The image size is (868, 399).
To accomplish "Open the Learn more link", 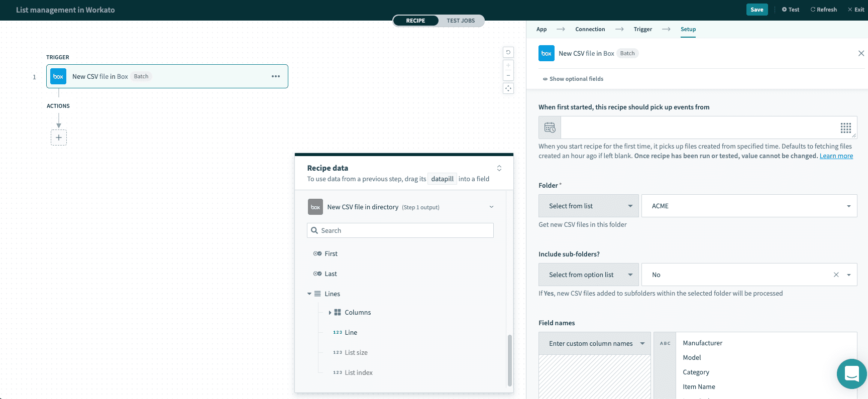I will [x=836, y=156].
